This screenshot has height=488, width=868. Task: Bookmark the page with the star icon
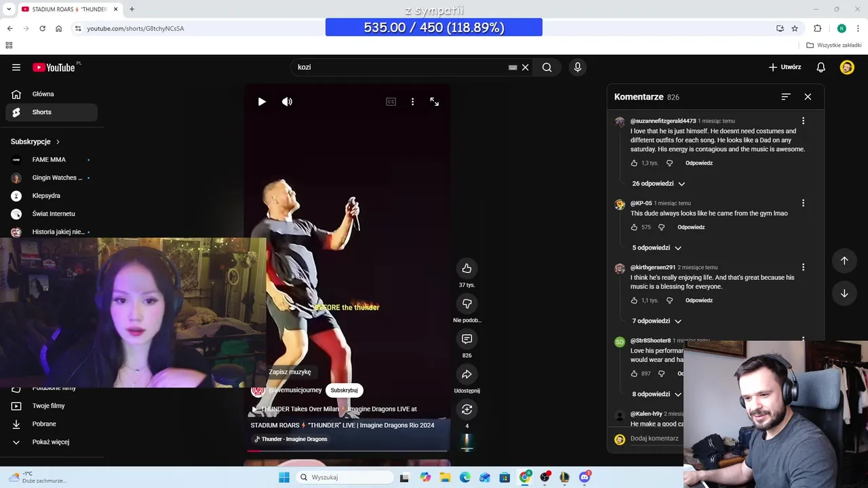coord(795,28)
